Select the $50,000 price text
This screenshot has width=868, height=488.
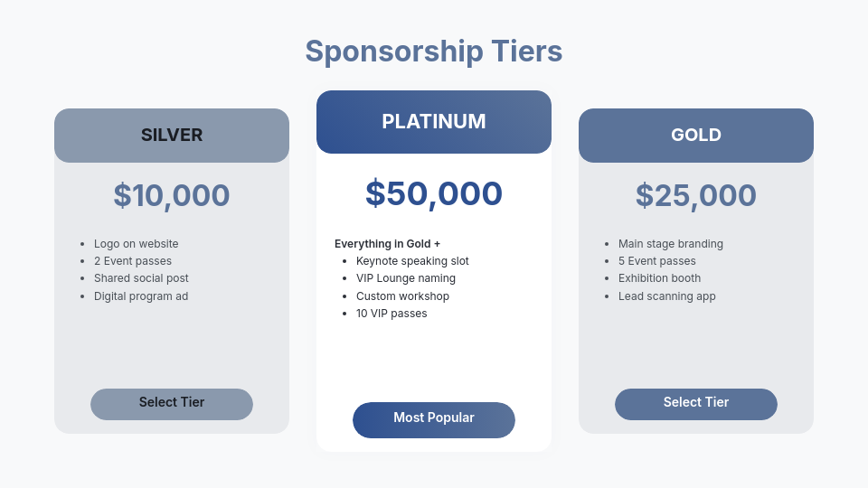(434, 193)
